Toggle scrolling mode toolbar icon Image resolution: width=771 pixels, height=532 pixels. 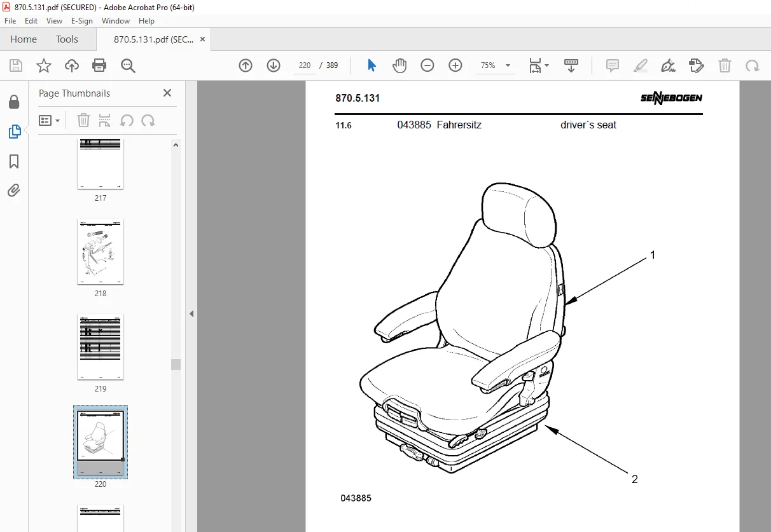tap(571, 65)
